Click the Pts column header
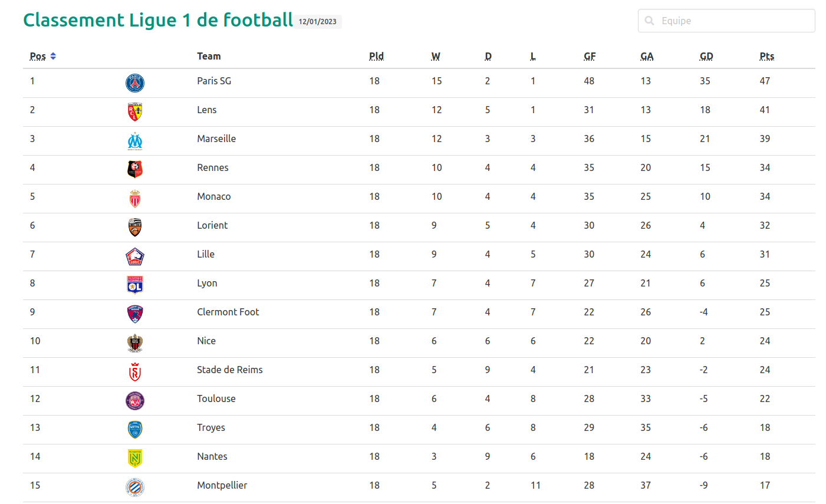 [x=766, y=56]
